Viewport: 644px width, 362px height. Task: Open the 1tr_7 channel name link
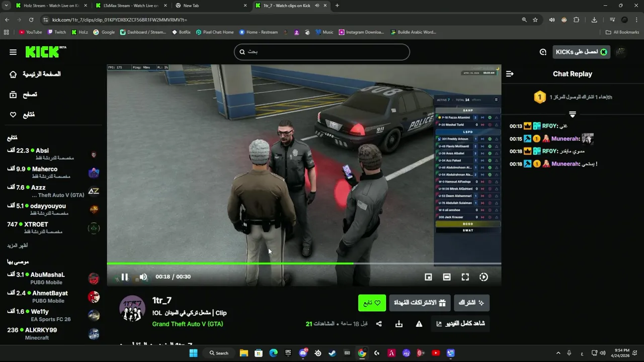pos(162,300)
